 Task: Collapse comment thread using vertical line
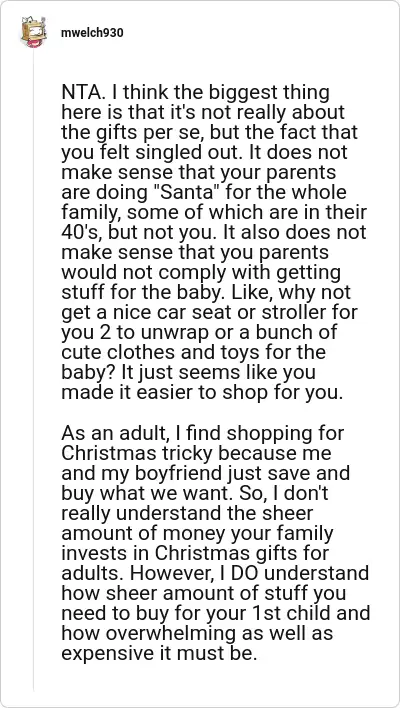(x=34, y=369)
